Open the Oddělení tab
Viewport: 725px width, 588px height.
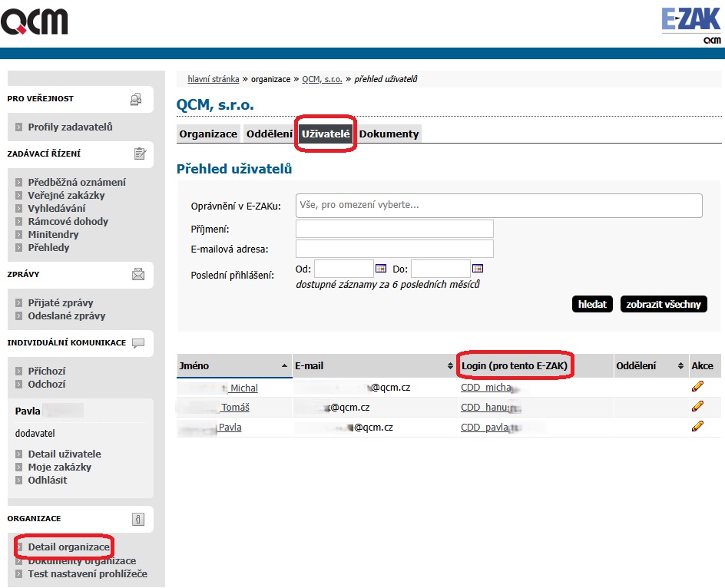[x=269, y=134]
